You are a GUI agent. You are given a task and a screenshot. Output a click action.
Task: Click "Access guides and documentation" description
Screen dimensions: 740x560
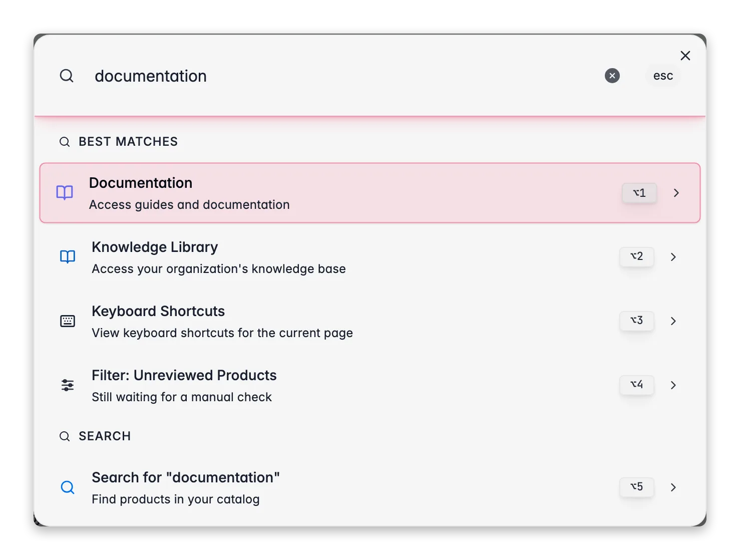[189, 205]
